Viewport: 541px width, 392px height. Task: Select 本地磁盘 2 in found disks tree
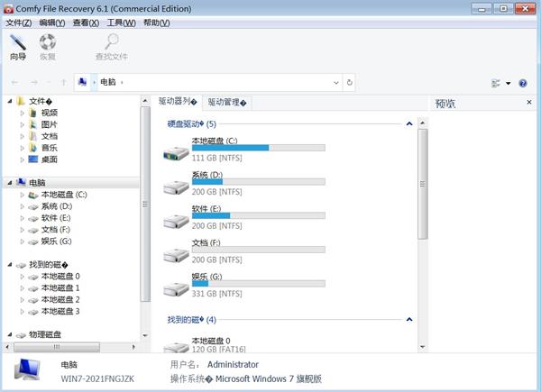[60, 299]
